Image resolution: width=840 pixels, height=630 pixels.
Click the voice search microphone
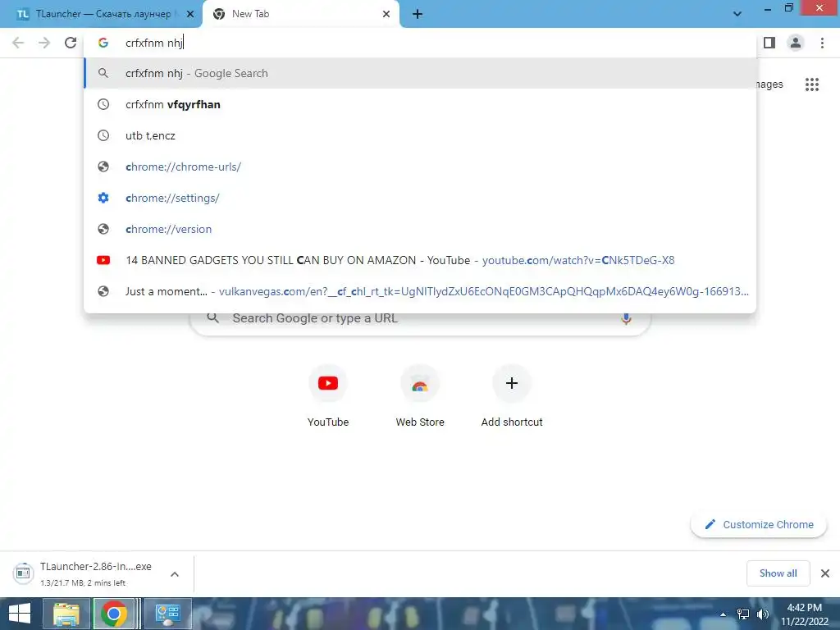coord(626,318)
